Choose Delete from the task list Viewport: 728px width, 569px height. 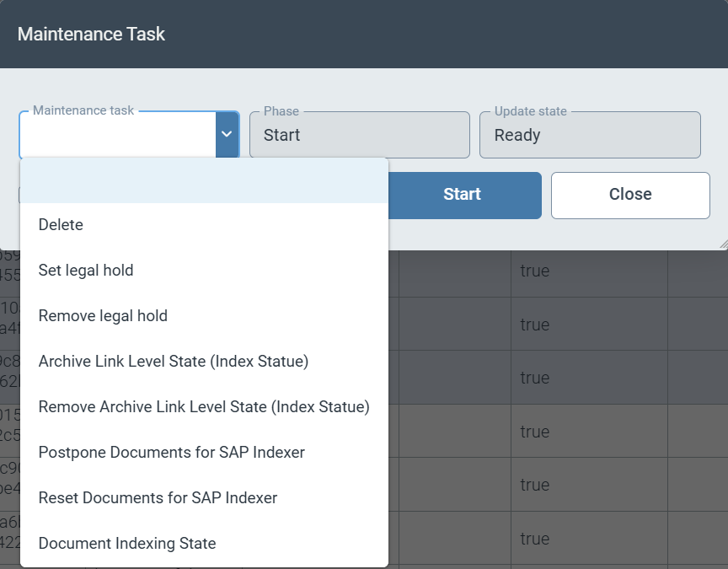61,225
